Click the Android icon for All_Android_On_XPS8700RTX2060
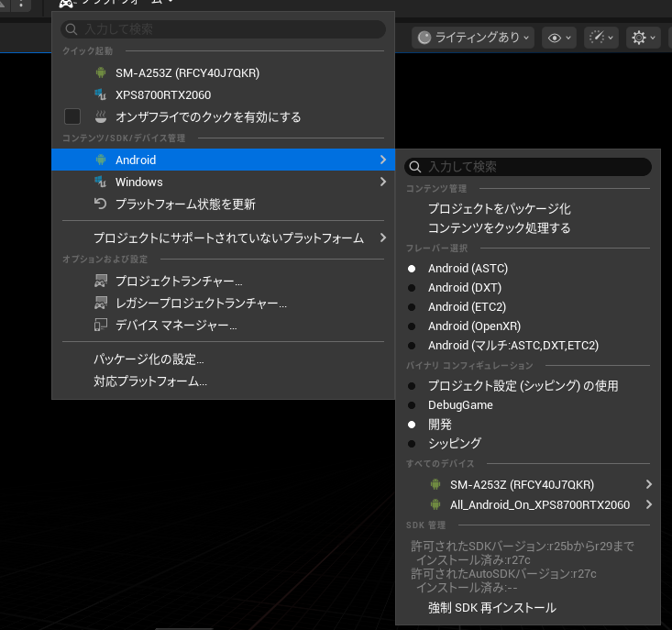672x630 pixels. click(x=435, y=504)
